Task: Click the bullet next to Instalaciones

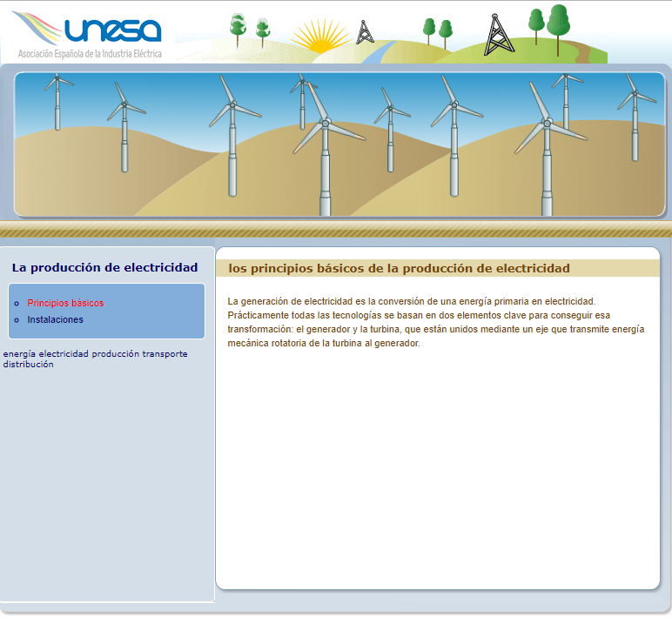Action: click(x=17, y=320)
